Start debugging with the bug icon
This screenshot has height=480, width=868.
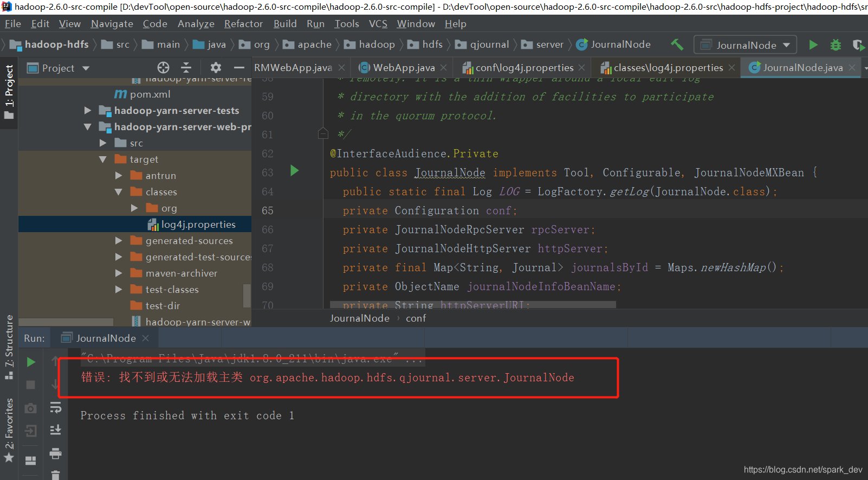pos(836,45)
